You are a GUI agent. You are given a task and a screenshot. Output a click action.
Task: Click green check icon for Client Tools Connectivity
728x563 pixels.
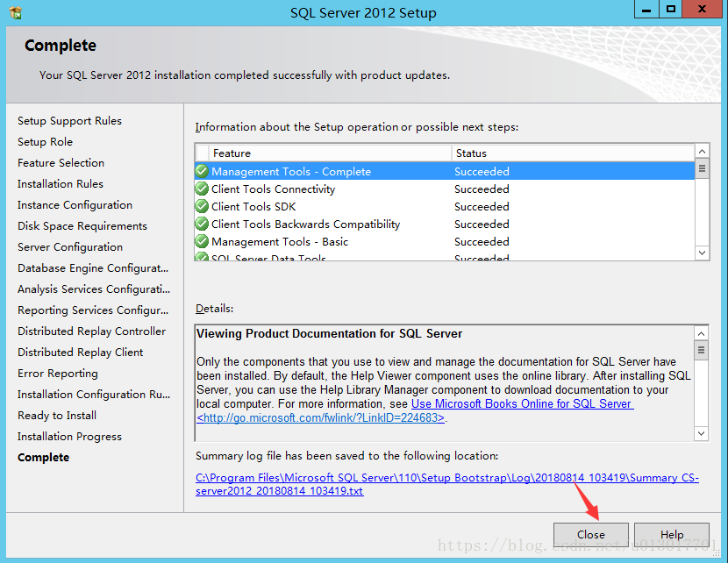coord(202,189)
